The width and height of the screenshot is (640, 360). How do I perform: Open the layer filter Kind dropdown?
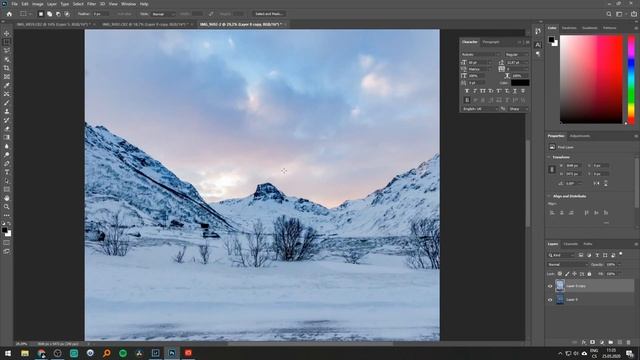pos(561,255)
